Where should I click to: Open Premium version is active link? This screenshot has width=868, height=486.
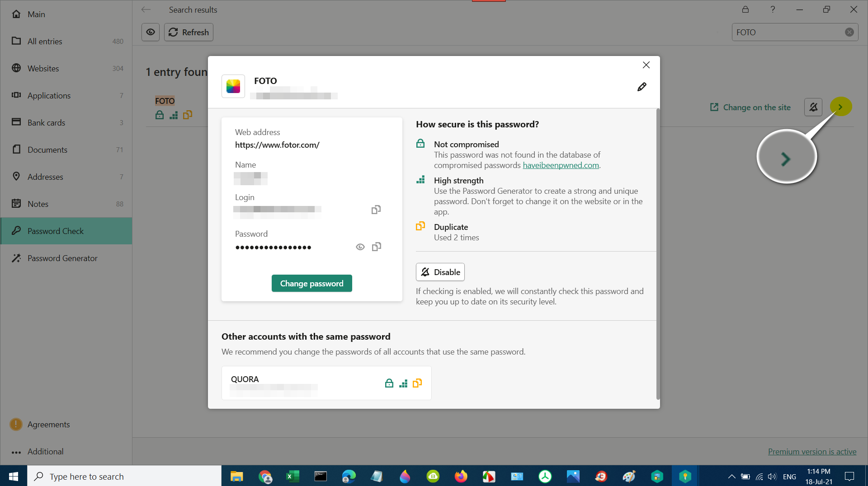(812, 451)
